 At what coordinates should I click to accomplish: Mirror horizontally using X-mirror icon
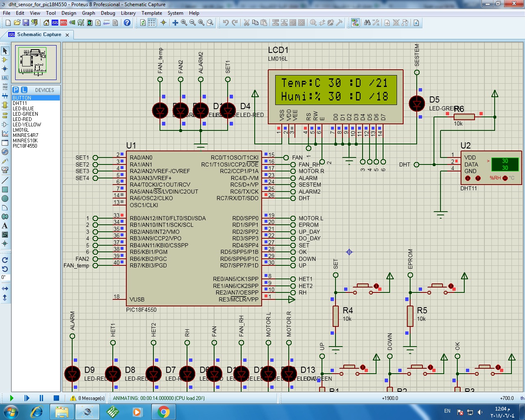[5, 289]
